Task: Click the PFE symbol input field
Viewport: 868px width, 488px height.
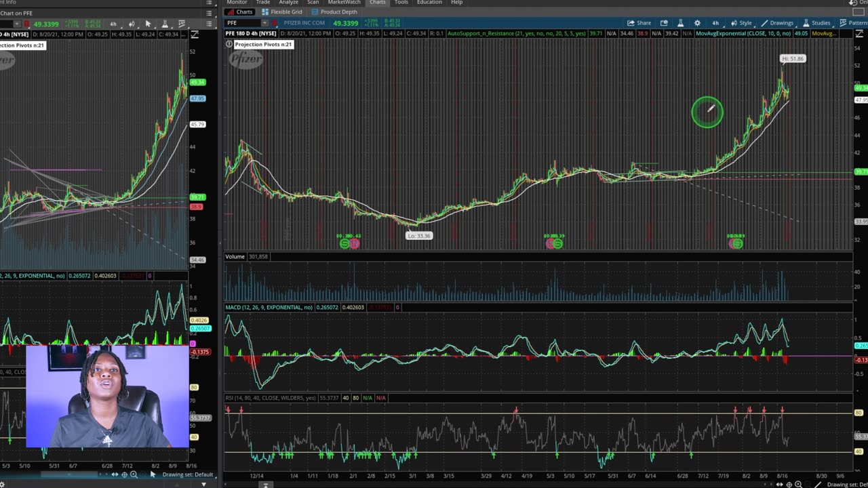Action: 243,23
